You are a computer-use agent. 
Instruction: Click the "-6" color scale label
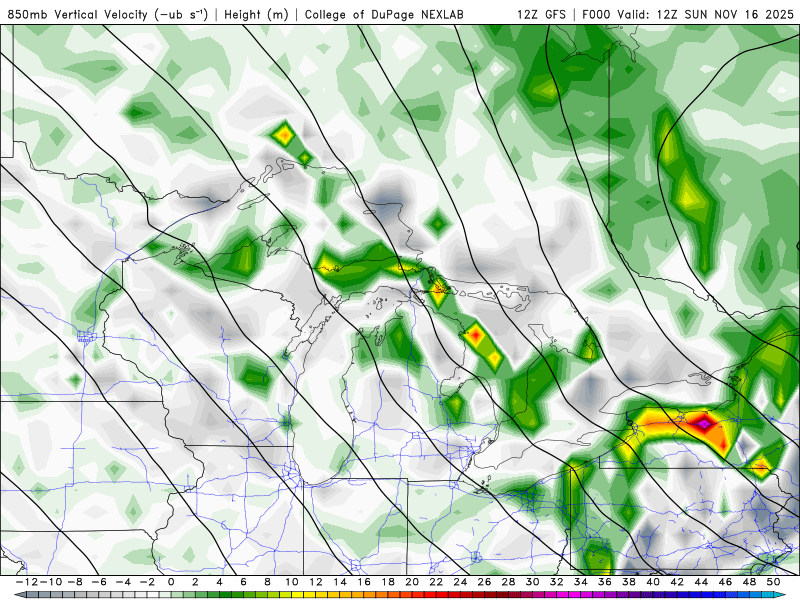click(99, 582)
